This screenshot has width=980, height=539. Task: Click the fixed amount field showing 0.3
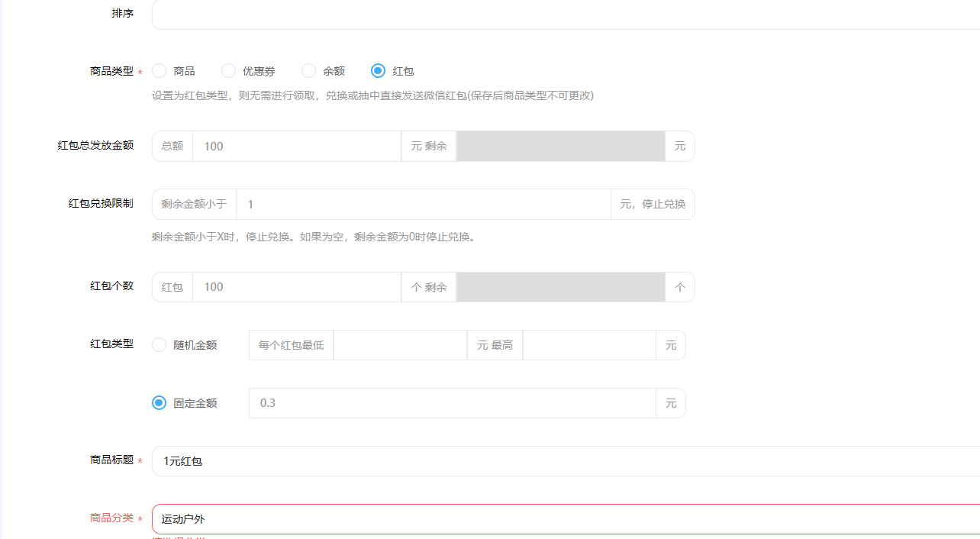click(453, 402)
